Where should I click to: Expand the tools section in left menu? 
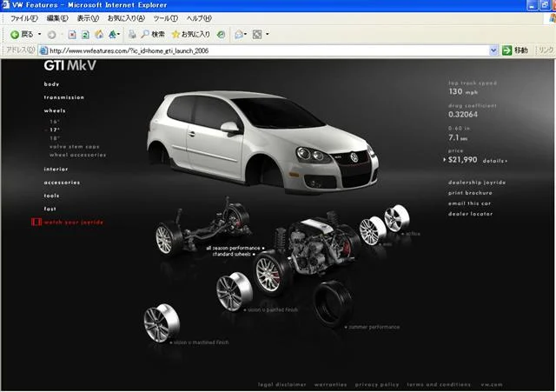[x=52, y=196]
